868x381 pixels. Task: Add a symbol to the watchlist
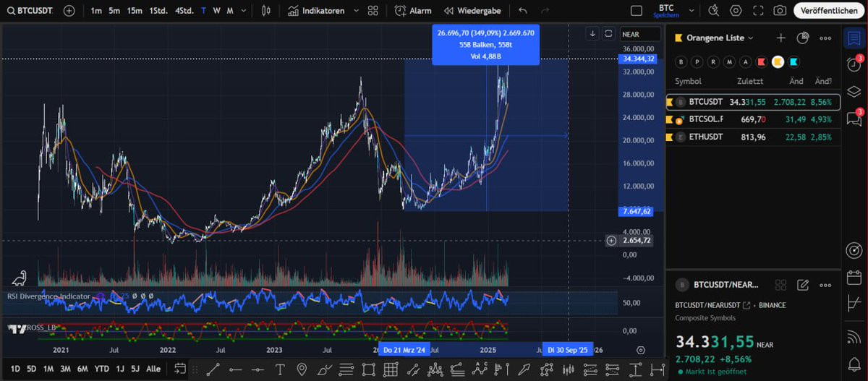point(780,38)
